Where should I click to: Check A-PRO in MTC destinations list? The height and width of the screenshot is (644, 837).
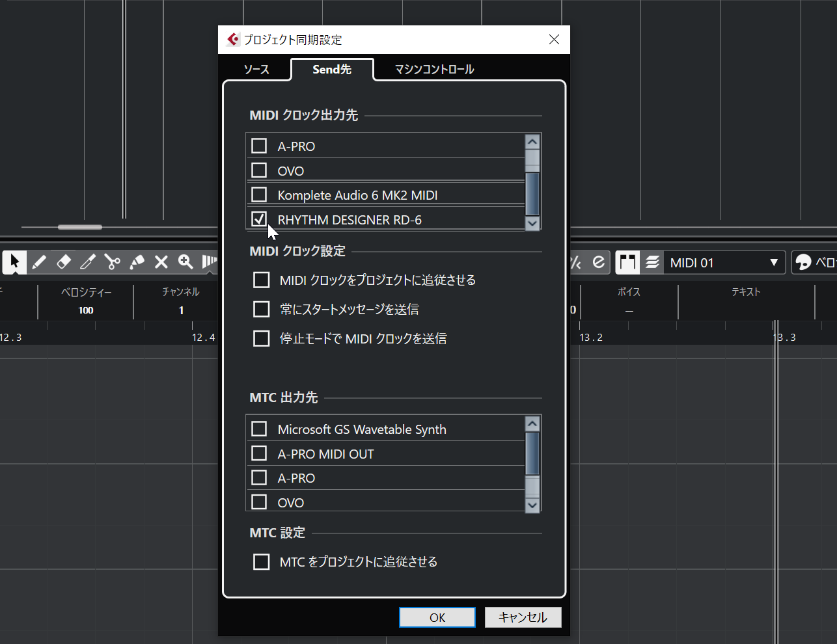[x=259, y=477]
